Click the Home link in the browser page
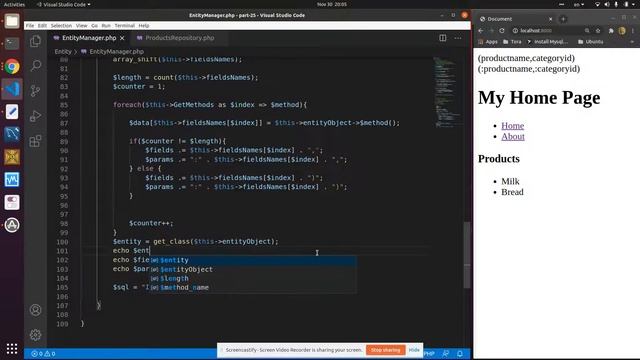 [512, 126]
